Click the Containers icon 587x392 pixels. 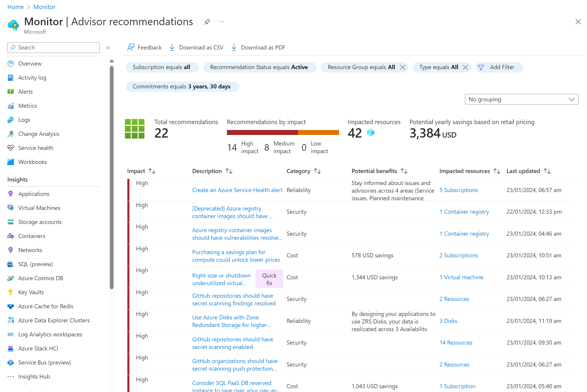pos(11,236)
